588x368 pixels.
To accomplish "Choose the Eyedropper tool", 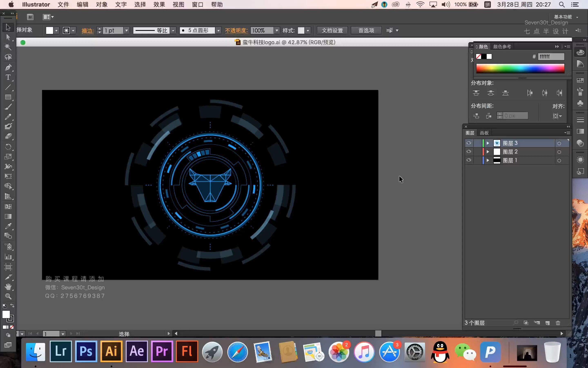I will tap(8, 226).
